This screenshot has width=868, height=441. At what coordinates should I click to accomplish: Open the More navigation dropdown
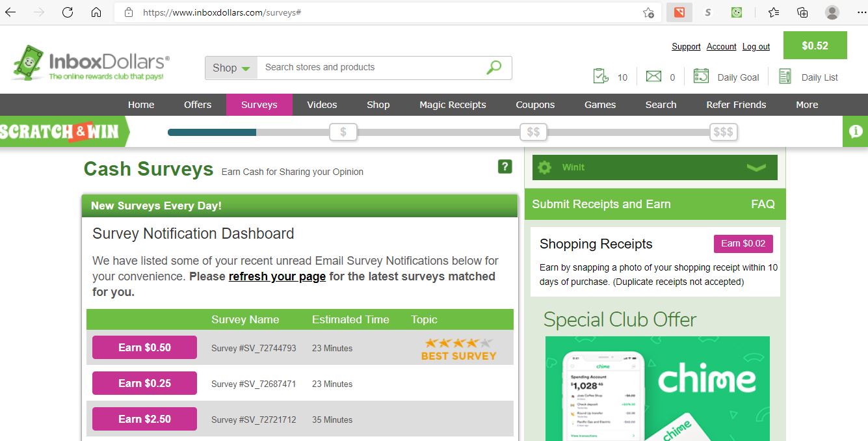coord(806,105)
